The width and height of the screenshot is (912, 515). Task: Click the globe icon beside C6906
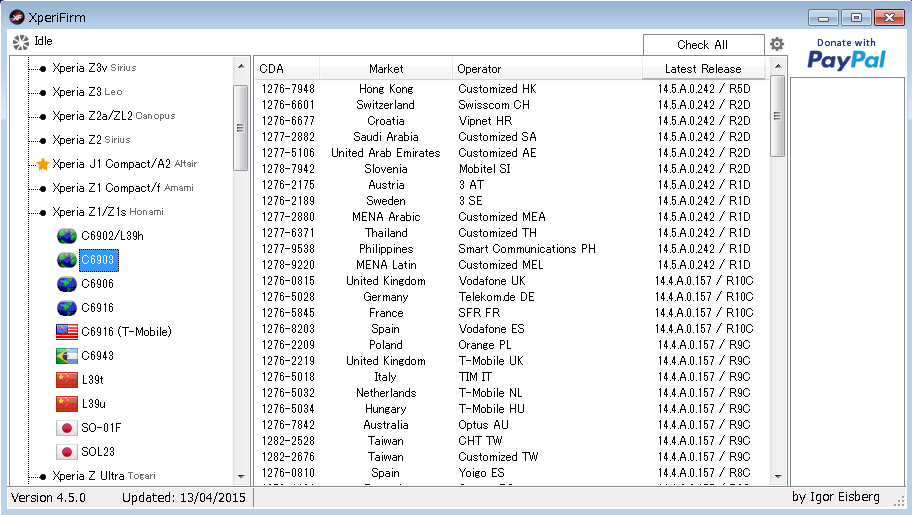click(x=67, y=283)
